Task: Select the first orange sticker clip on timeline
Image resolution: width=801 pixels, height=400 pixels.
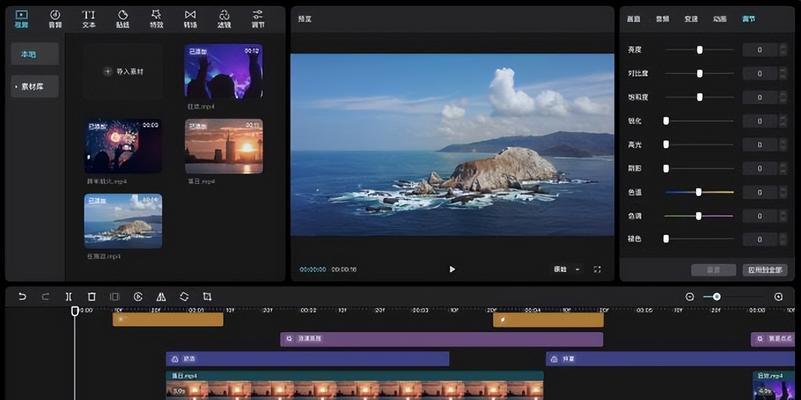Action: (x=168, y=319)
